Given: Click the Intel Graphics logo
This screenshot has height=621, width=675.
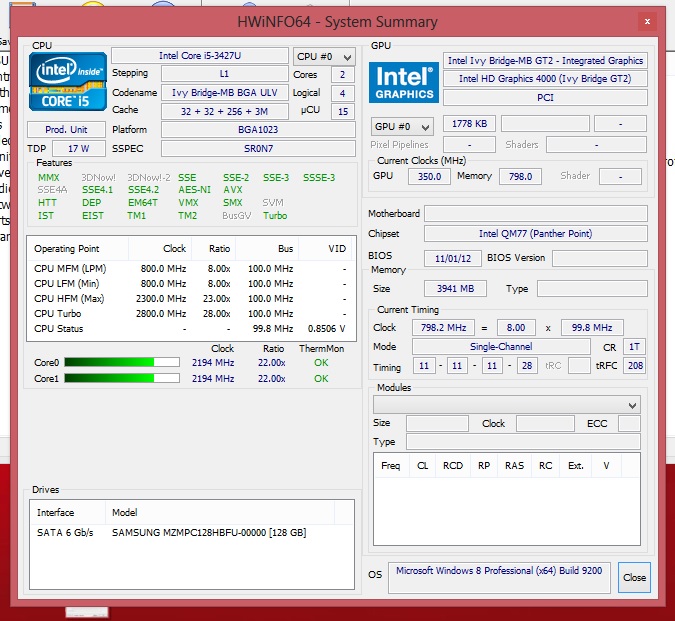Looking at the screenshot, I should [x=403, y=83].
